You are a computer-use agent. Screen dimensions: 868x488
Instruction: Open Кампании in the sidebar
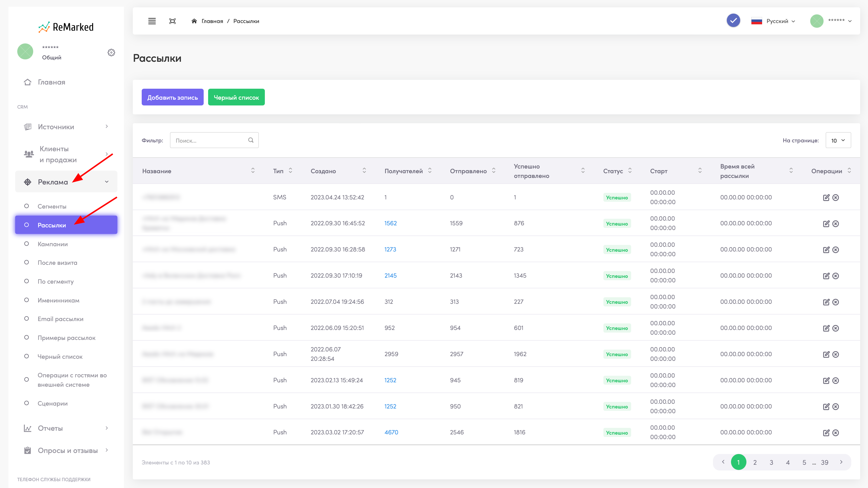click(53, 244)
